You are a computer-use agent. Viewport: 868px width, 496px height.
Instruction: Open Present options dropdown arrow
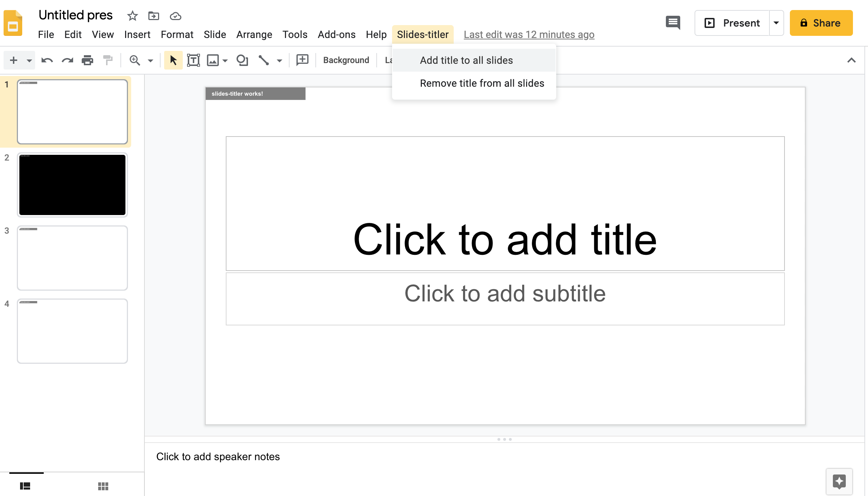click(776, 23)
